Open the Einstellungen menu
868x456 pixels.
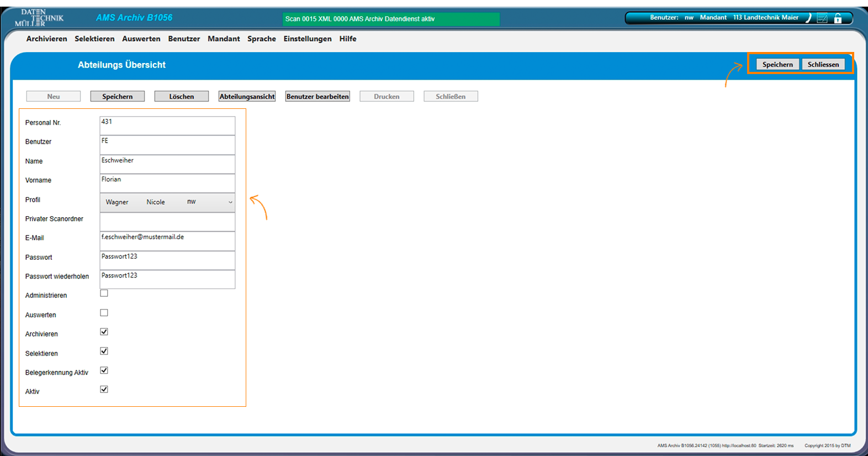308,39
